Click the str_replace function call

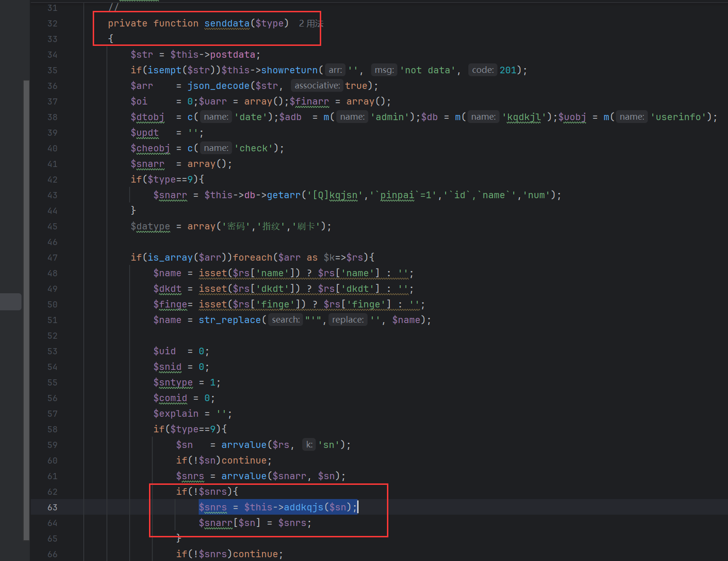(x=229, y=320)
